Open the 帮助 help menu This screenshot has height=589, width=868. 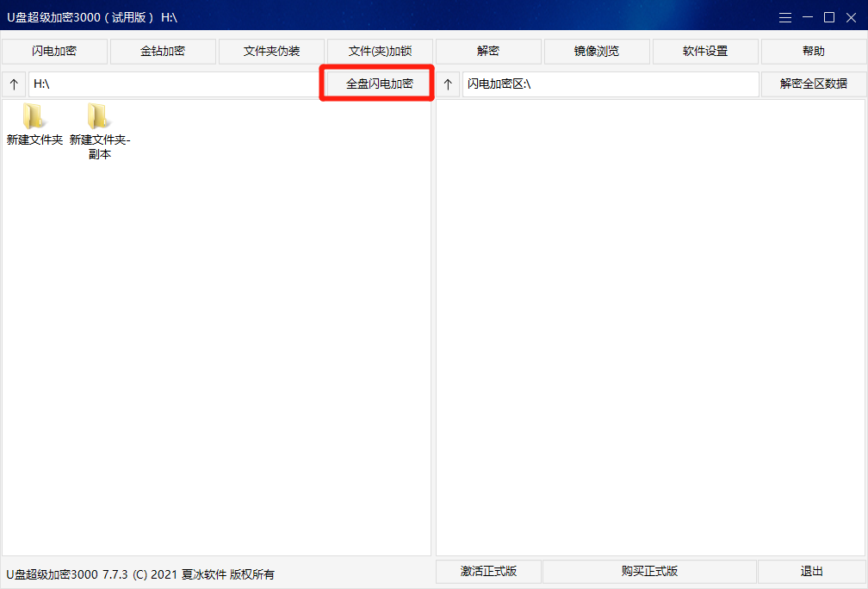tap(813, 51)
